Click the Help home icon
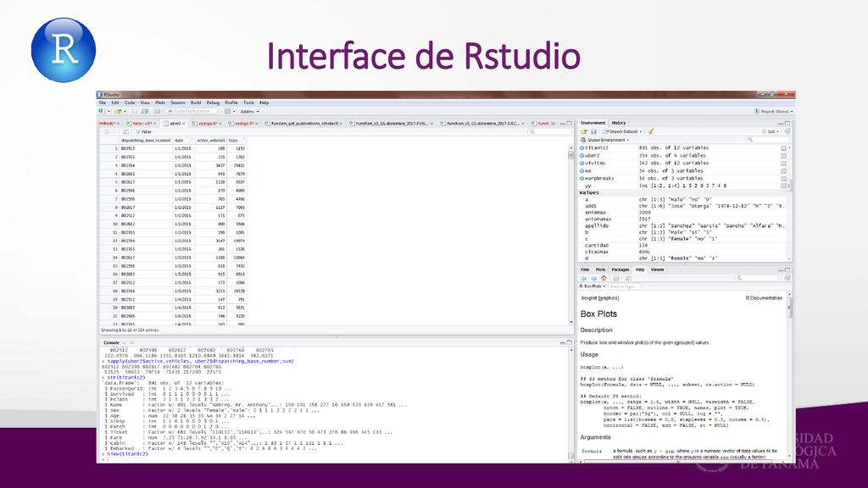 click(x=604, y=278)
